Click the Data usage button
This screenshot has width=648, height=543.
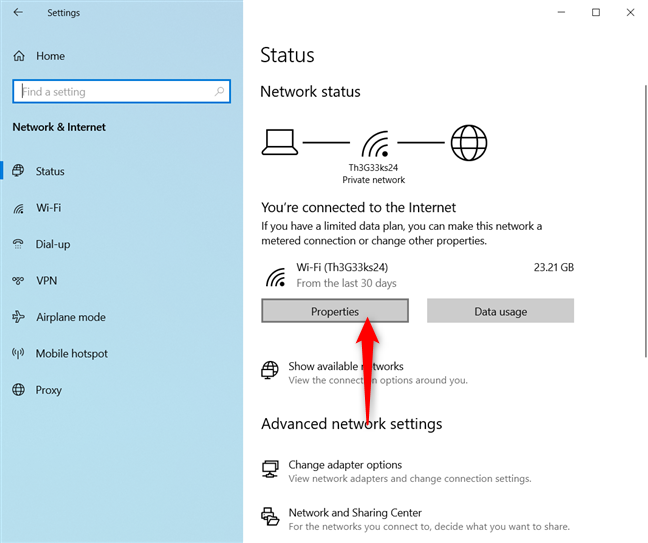click(x=500, y=311)
